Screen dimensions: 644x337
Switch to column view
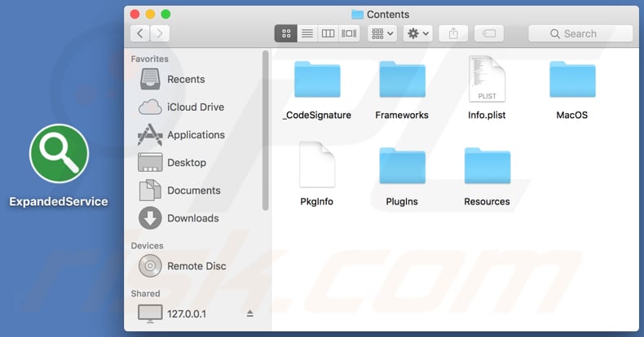point(328,33)
